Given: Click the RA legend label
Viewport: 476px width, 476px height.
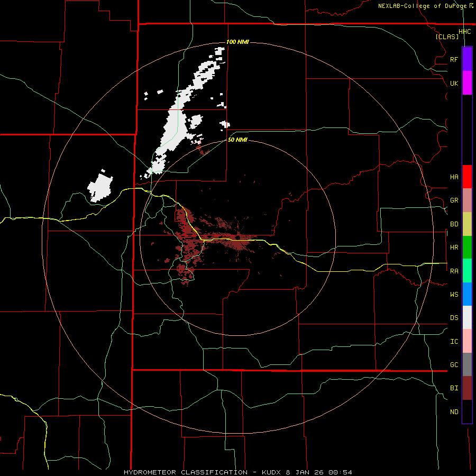Looking at the screenshot, I should point(454,271).
